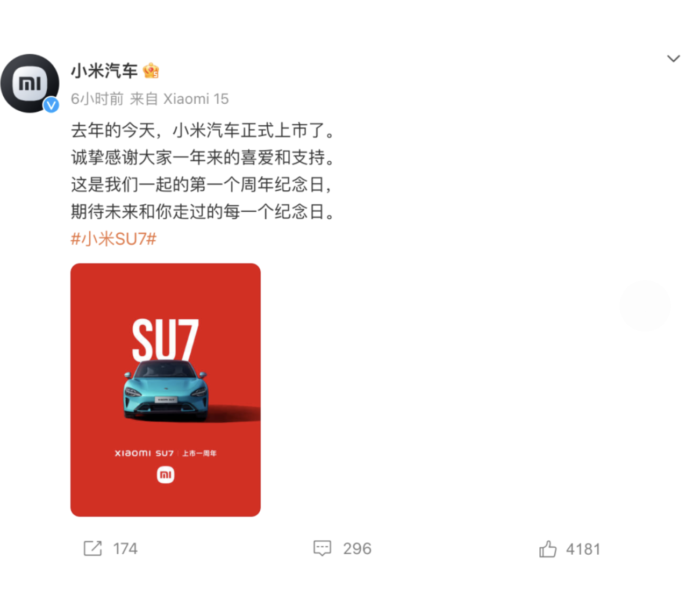The image size is (700, 601).
Task: Click the like count 4181
Action: (583, 549)
